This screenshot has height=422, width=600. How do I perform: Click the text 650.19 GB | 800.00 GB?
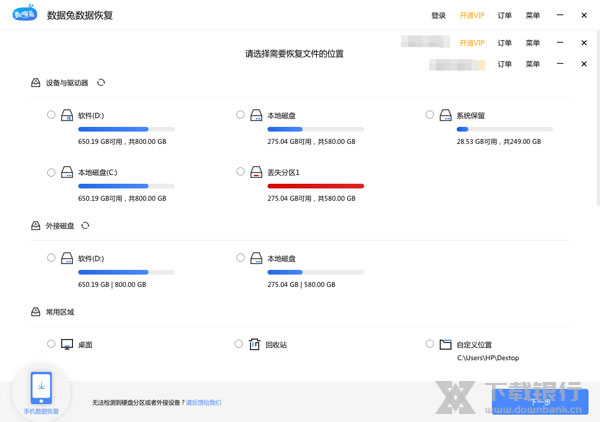coord(112,285)
